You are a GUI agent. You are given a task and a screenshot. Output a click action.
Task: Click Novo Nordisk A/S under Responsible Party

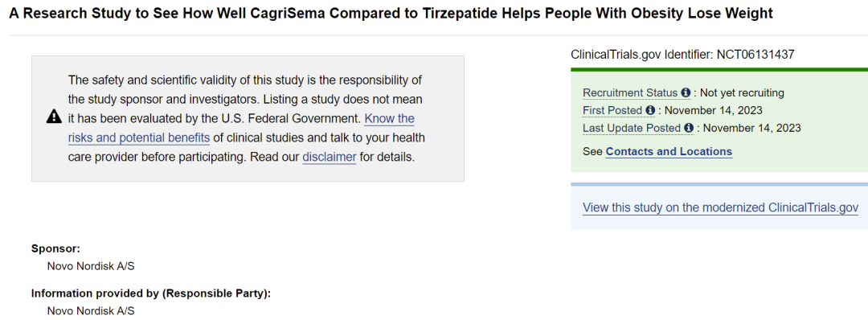pos(91,311)
